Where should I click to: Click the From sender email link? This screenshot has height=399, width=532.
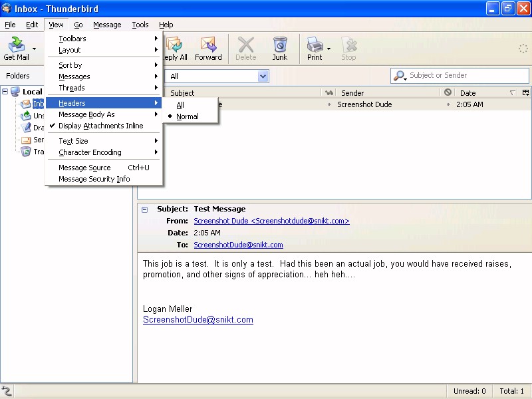point(271,221)
